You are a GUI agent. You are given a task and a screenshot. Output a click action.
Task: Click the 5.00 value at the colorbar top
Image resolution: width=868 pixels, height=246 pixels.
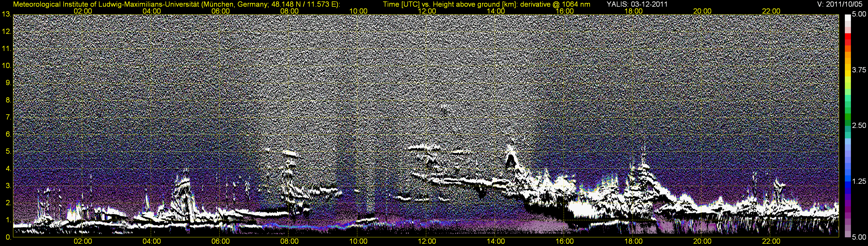[x=859, y=14]
